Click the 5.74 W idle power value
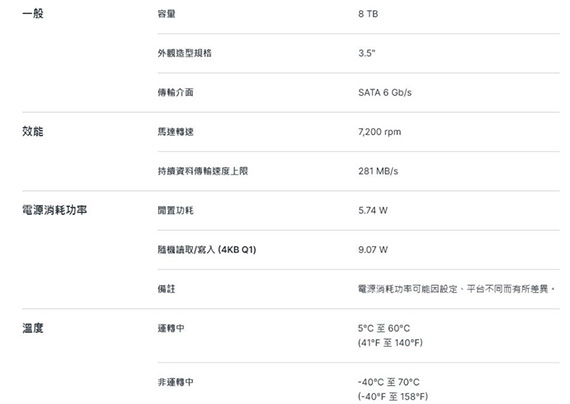The height and width of the screenshot is (404, 570). tap(373, 210)
